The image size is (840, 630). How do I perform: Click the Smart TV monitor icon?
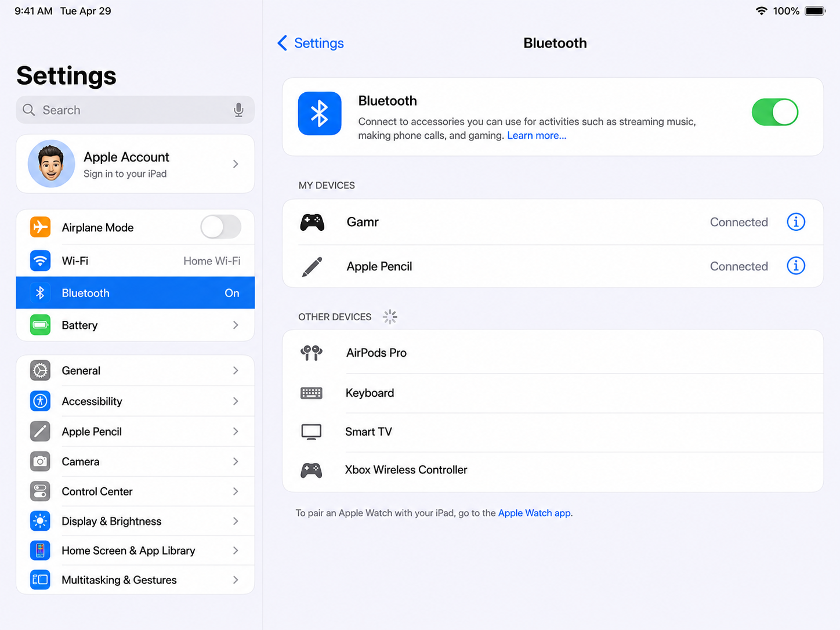[x=312, y=432]
